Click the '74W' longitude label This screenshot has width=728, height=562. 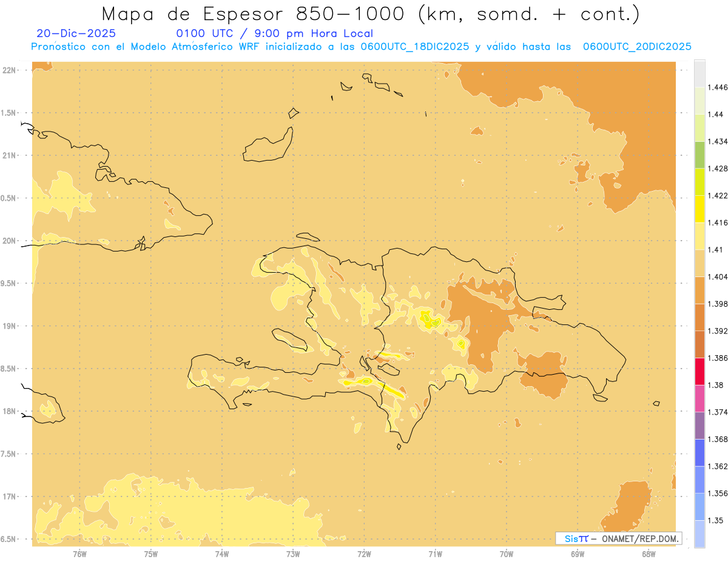(x=222, y=554)
